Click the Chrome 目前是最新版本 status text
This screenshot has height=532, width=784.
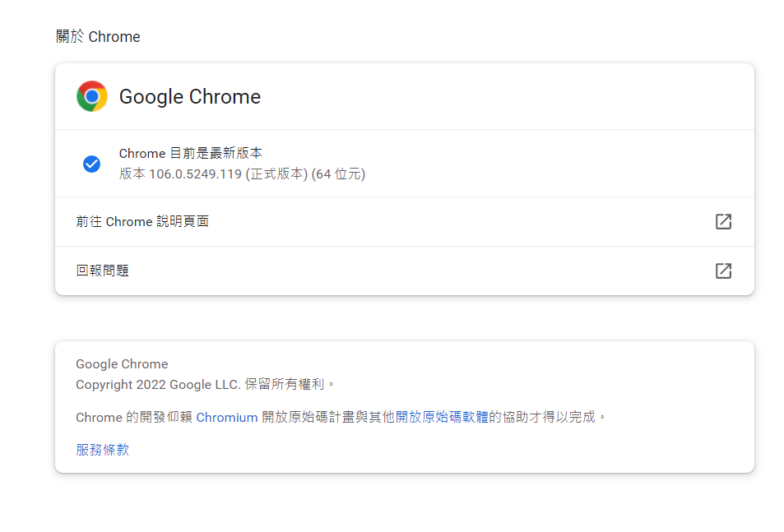(x=191, y=153)
